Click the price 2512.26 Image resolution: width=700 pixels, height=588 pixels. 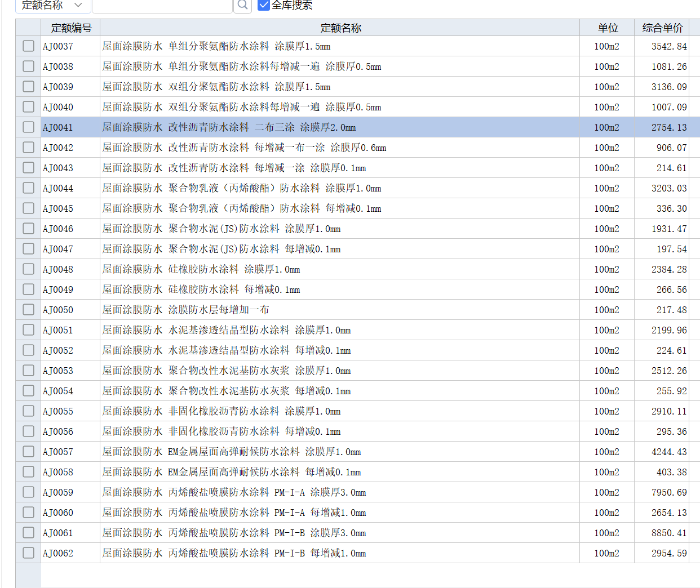[x=669, y=371]
